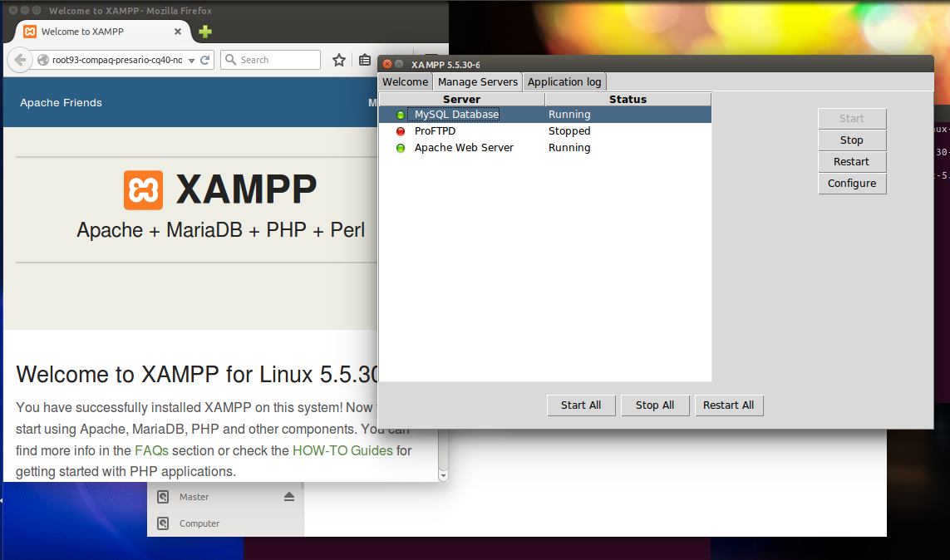Click the XAMPP favicon on the browser tab
Viewport: 950px width, 560px height.
point(28,31)
